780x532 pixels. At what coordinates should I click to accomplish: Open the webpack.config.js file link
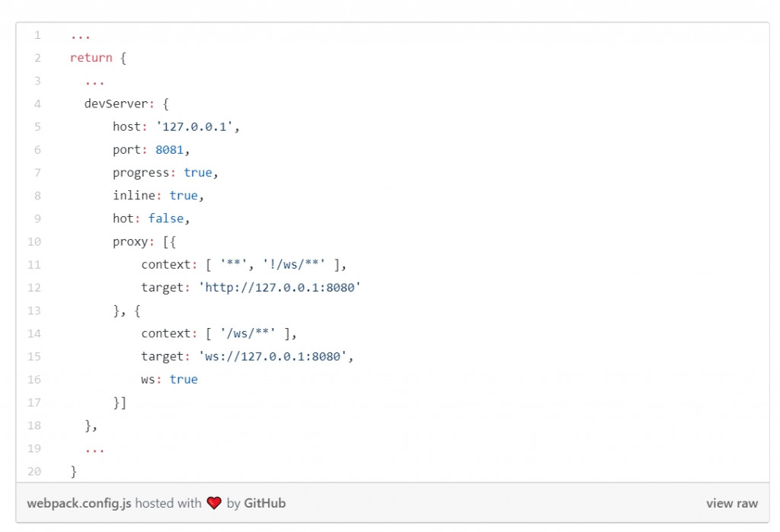coord(79,503)
